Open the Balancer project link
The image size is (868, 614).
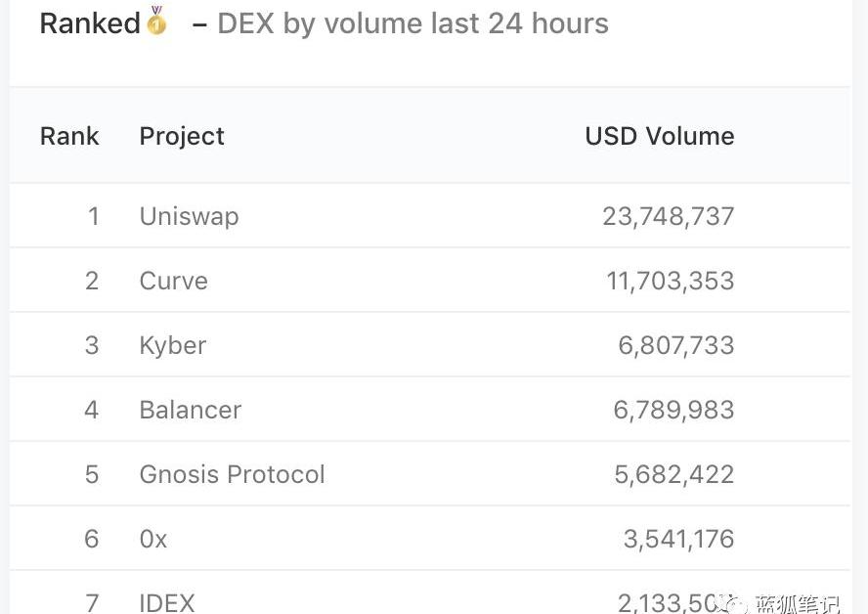(190, 410)
